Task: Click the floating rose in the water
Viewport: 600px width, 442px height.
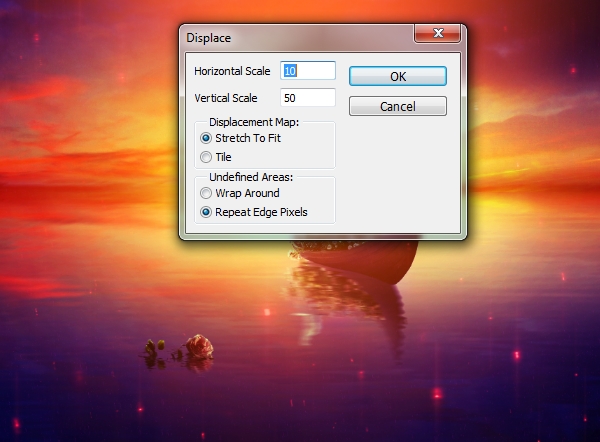Action: pos(199,346)
